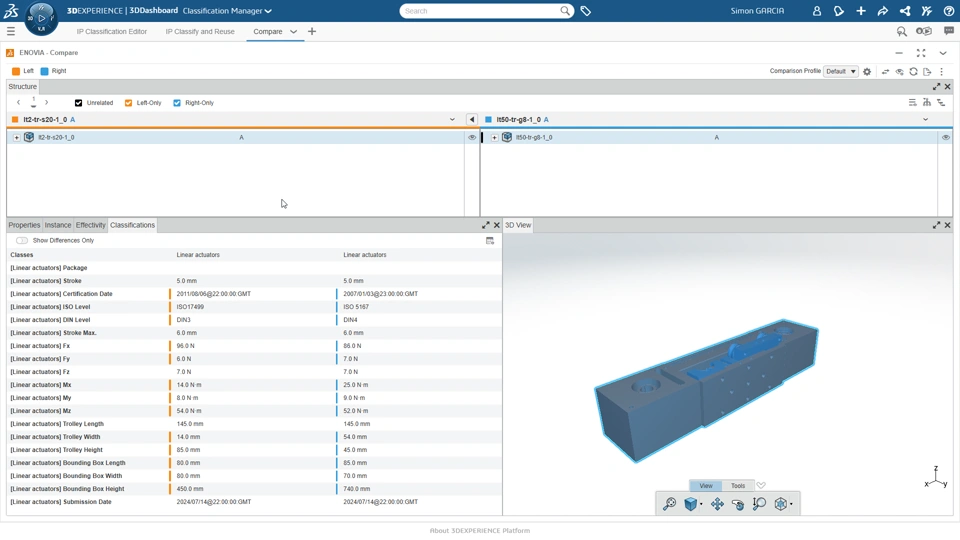Switch to the Instance tab
The height and width of the screenshot is (540, 960).
[58, 225]
